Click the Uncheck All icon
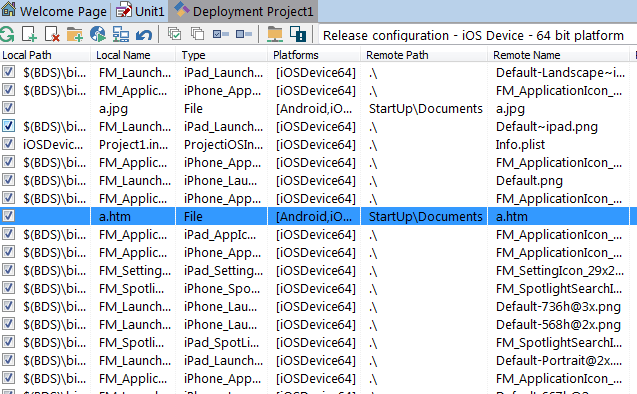 197,34
